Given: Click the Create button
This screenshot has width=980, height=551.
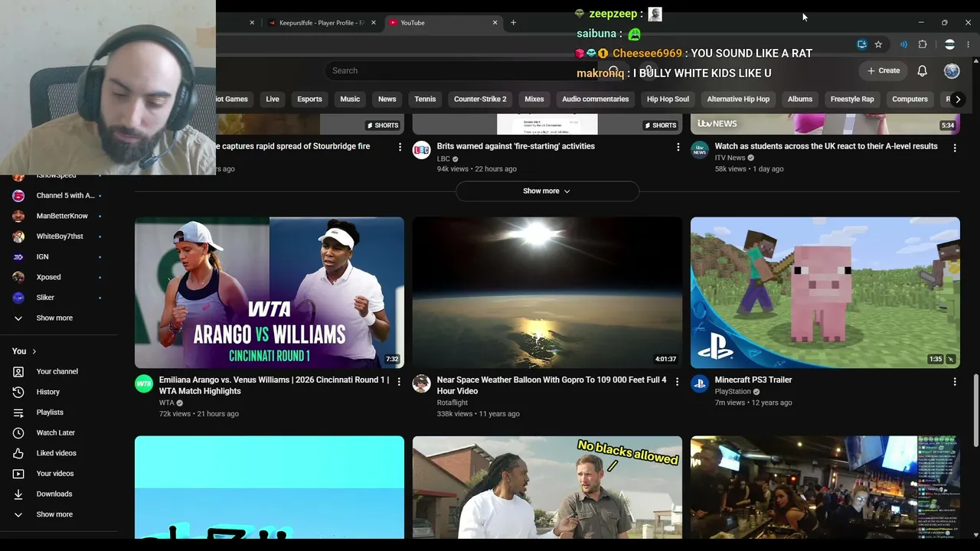Looking at the screenshot, I should [883, 70].
